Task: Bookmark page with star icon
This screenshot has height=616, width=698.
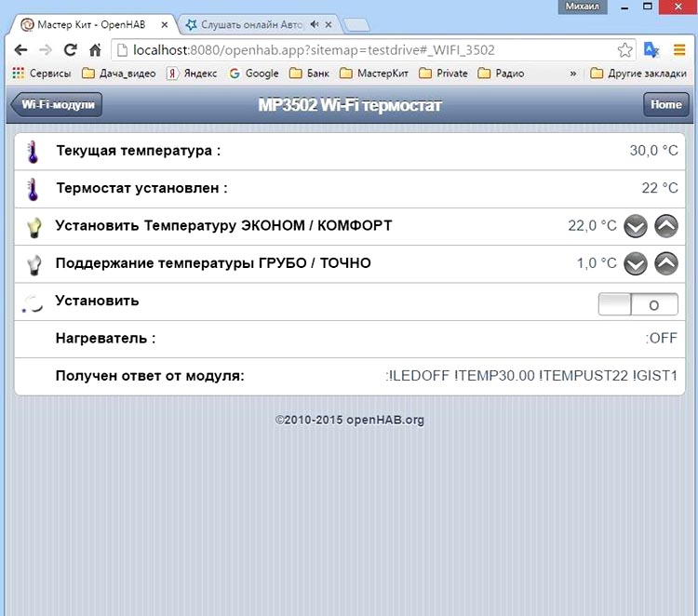Action: tap(624, 50)
